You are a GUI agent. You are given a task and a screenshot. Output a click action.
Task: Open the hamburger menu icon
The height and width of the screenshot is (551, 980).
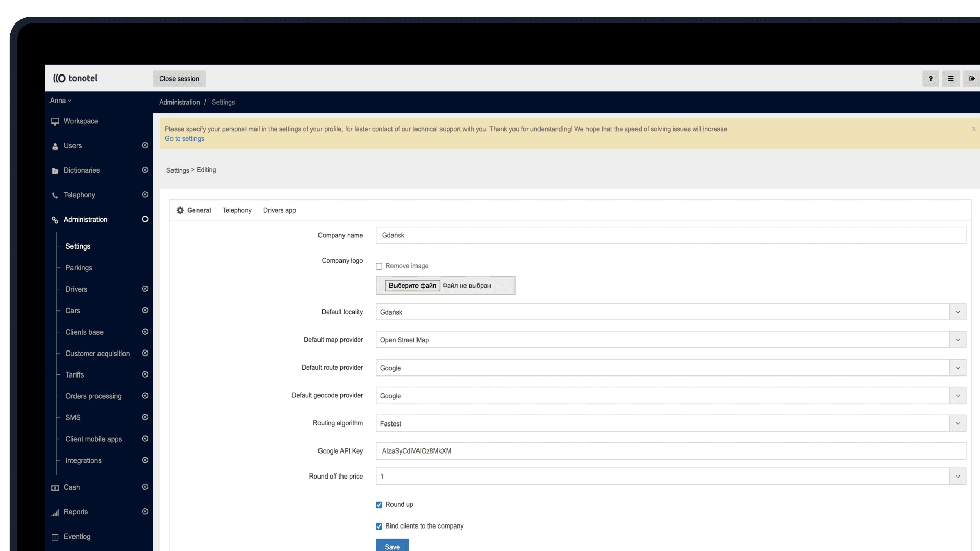pos(950,79)
